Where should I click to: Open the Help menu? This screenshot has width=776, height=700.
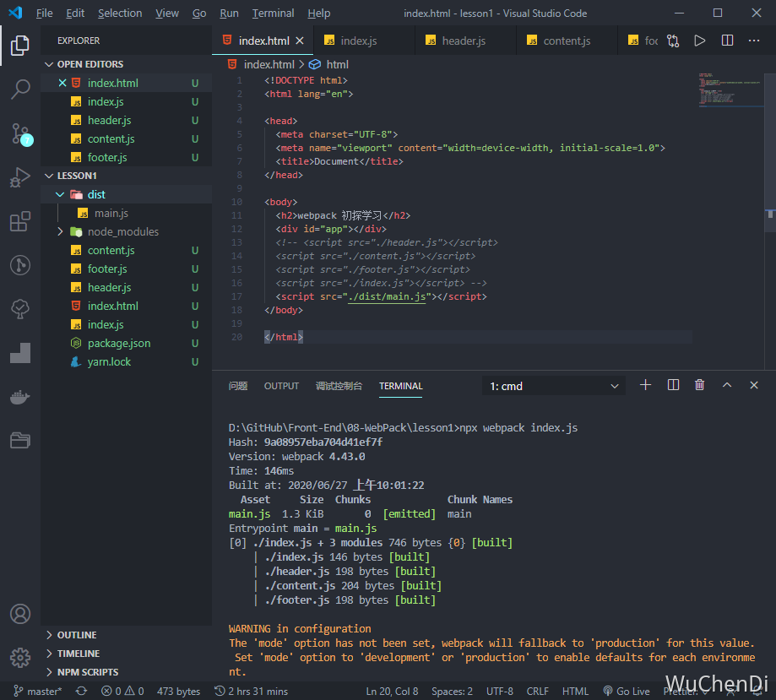tap(318, 14)
